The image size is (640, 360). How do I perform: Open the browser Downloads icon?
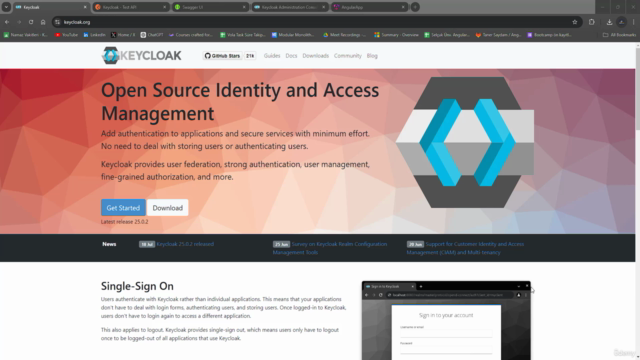[x=609, y=22]
